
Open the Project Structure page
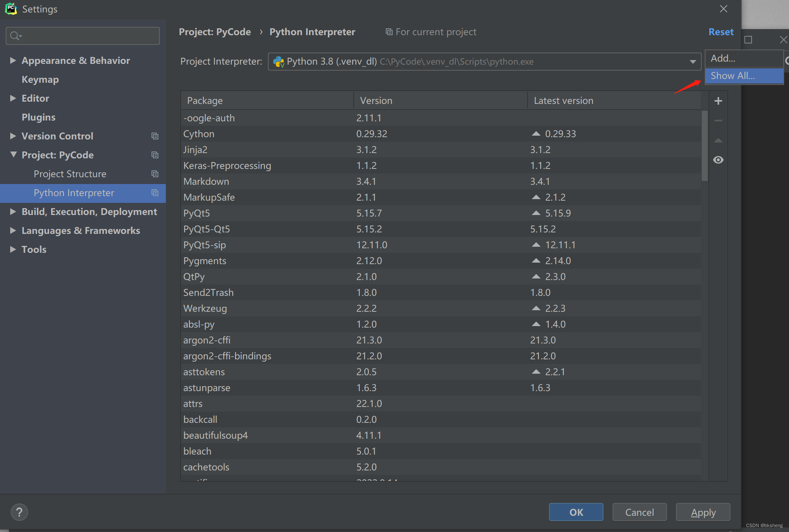point(70,174)
